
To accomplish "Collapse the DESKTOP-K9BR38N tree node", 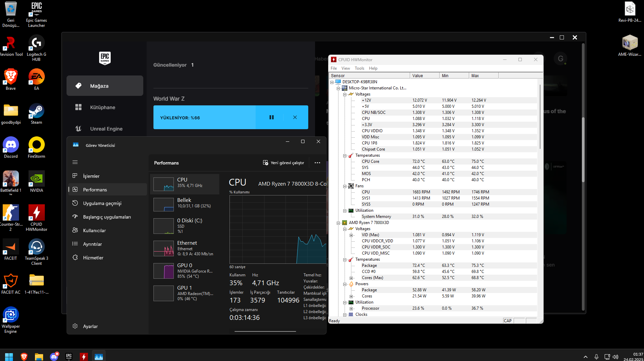I will pos(332,82).
